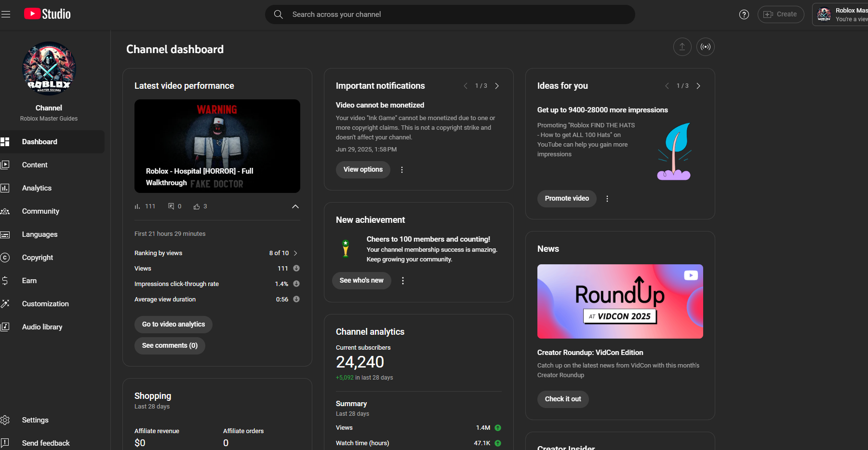Go to next idea in Ideas for you
This screenshot has width=868, height=450.
698,86
